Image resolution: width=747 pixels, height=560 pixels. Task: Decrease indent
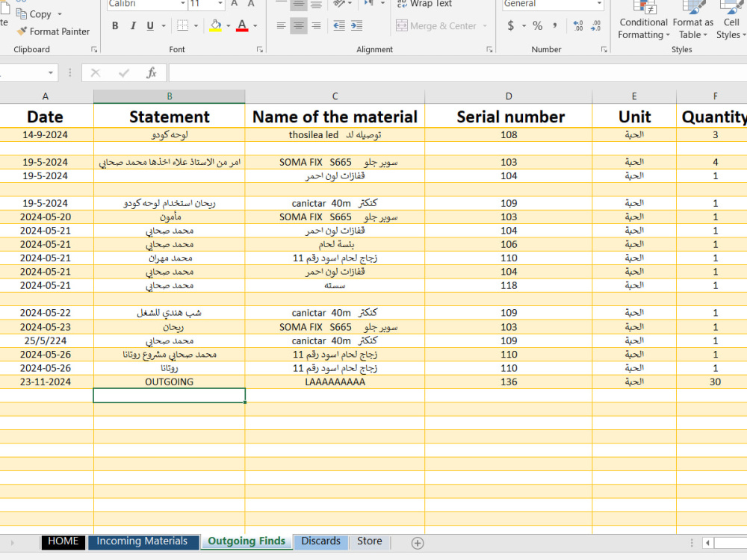(339, 25)
